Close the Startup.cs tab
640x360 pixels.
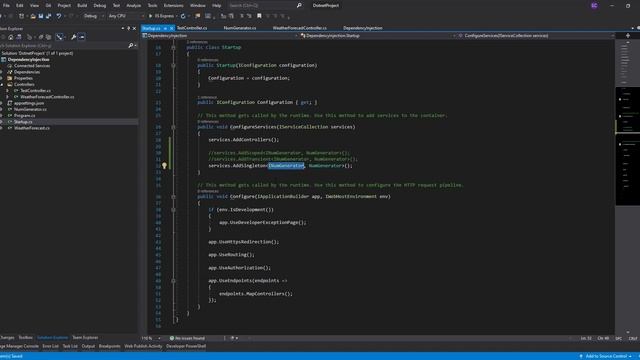172,28
